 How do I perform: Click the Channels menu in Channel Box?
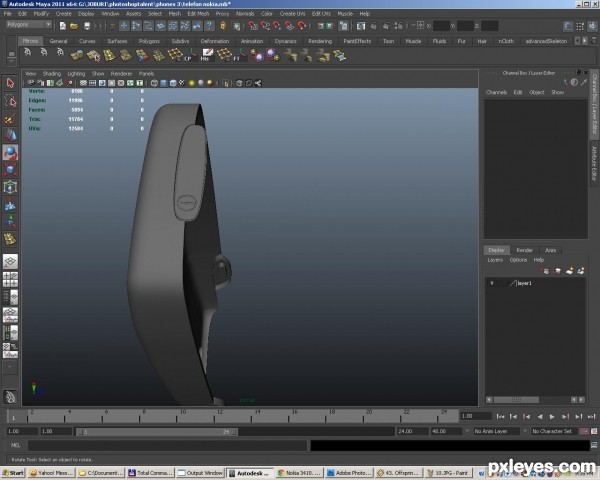pyautogui.click(x=496, y=92)
